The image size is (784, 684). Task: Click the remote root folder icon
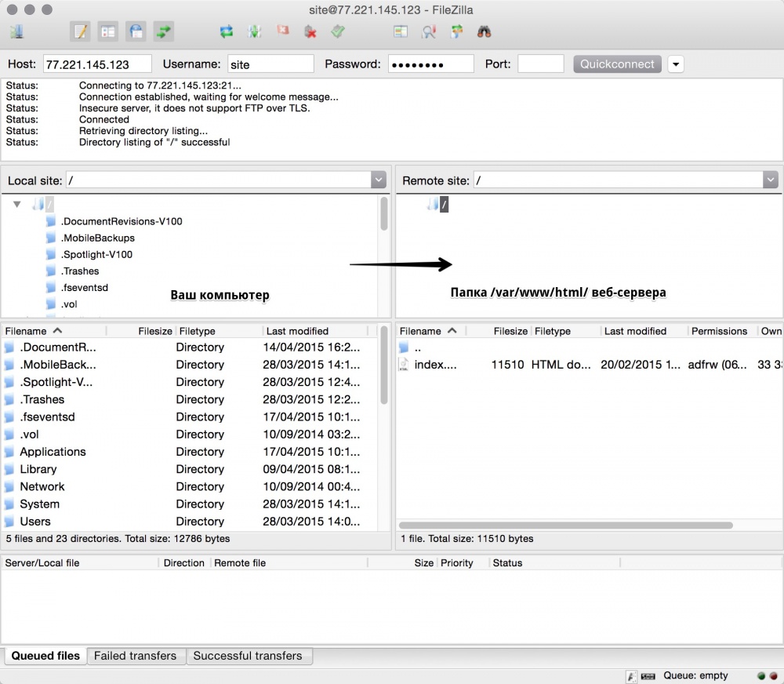point(433,204)
